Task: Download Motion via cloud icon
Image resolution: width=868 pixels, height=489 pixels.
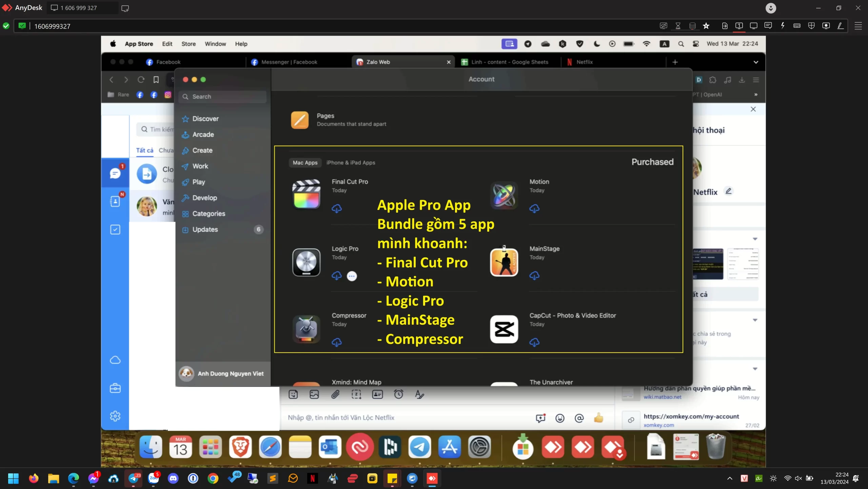Action: (x=534, y=208)
